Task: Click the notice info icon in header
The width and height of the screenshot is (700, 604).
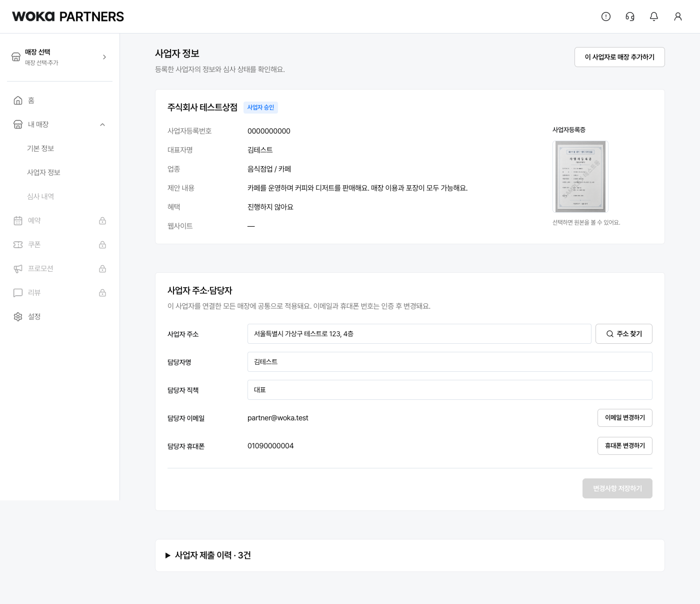Action: [606, 17]
